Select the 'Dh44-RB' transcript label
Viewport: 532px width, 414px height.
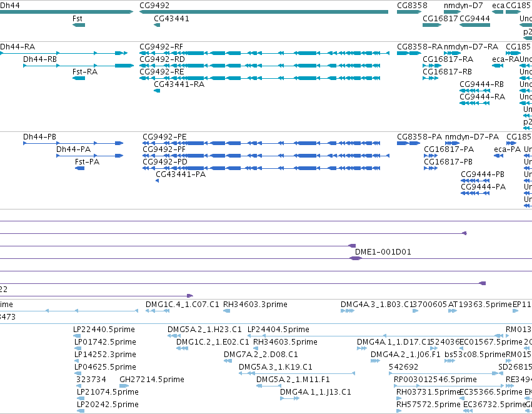click(x=39, y=59)
